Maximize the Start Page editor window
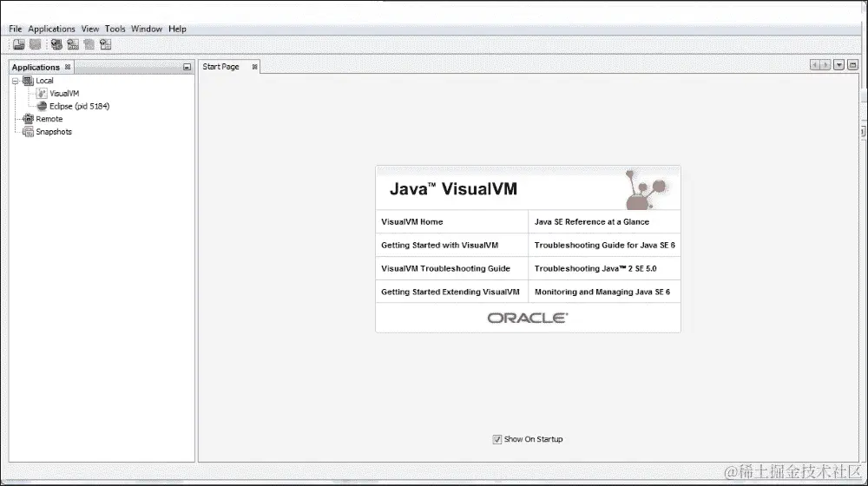Image resolution: width=868 pixels, height=486 pixels. coord(852,65)
